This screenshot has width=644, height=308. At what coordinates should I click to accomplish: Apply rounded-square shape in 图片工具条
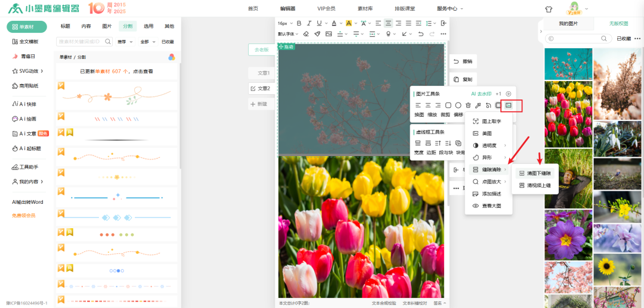(448, 105)
